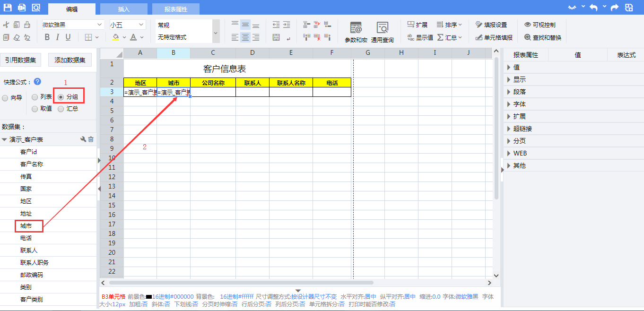Open 参数和宏 parameters and macros

point(356,32)
